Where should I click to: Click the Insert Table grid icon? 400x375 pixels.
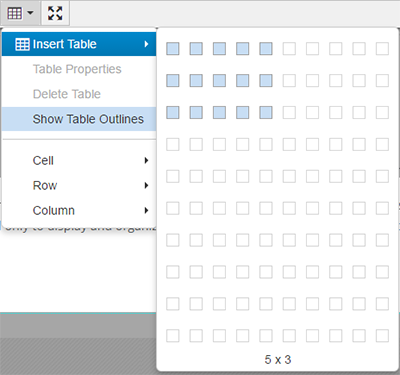[22, 44]
